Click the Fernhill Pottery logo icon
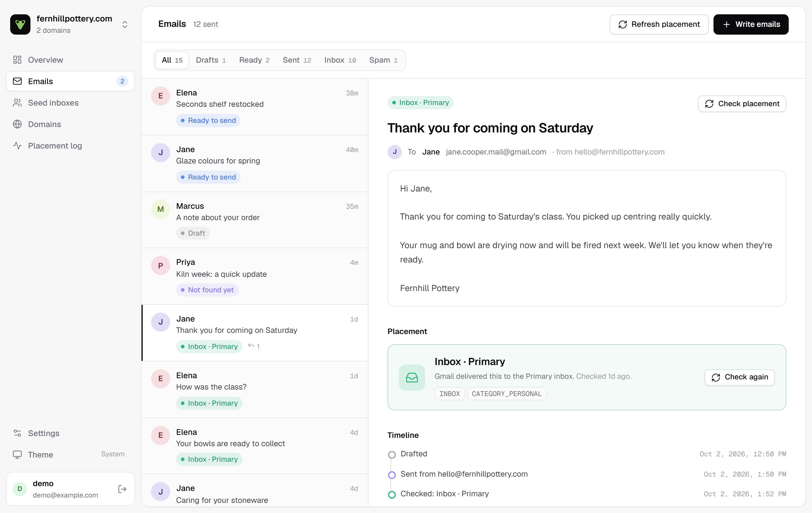The height and width of the screenshot is (513, 812). click(20, 24)
